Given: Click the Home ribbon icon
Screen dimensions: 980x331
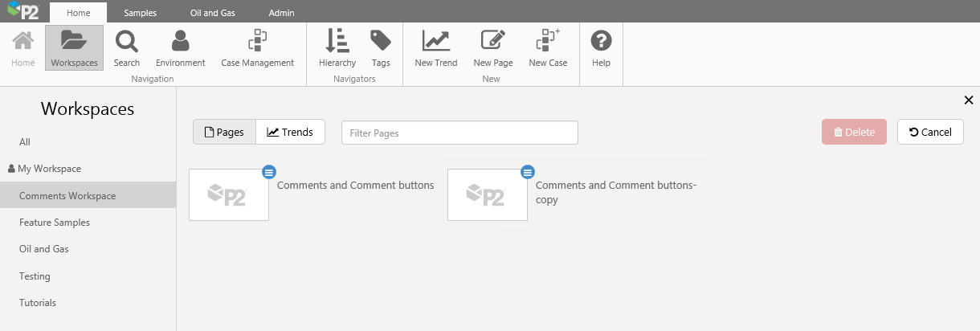Looking at the screenshot, I should coord(23,47).
